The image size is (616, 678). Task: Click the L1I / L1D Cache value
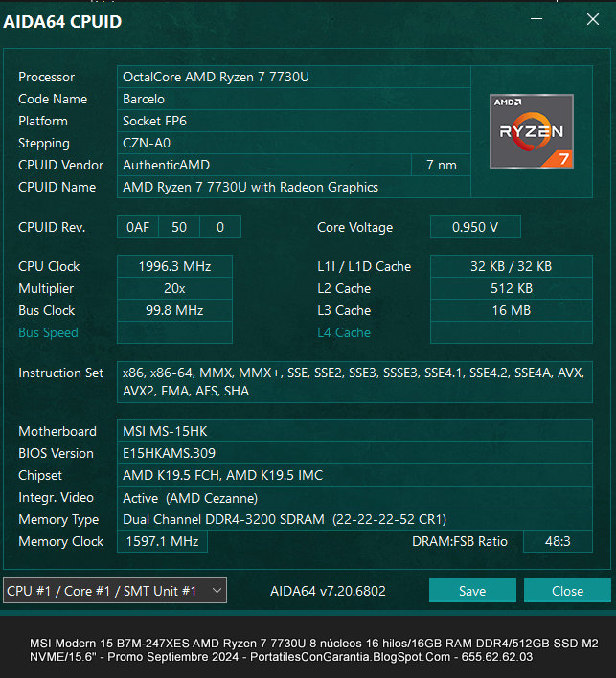pyautogui.click(x=512, y=266)
